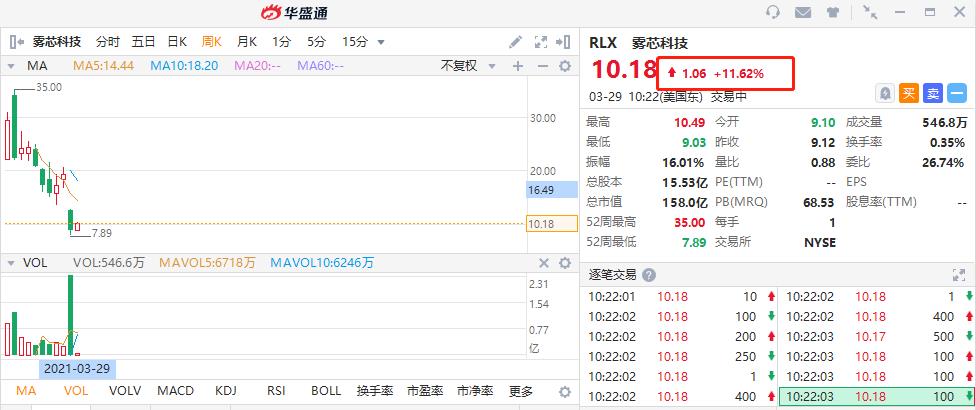Switch to 五日 chart tab
Viewport: 976px width, 410px height.
click(x=143, y=42)
